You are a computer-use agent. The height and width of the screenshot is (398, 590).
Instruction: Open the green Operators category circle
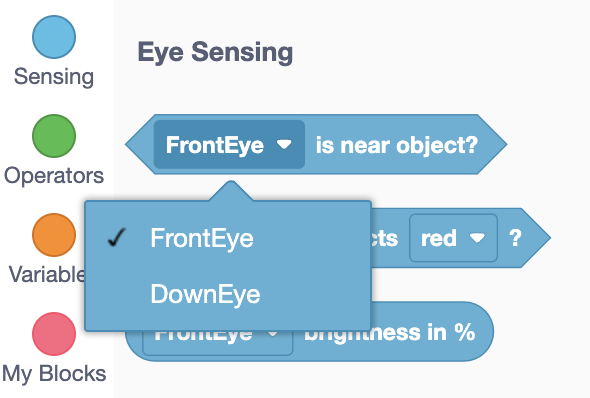[54, 136]
